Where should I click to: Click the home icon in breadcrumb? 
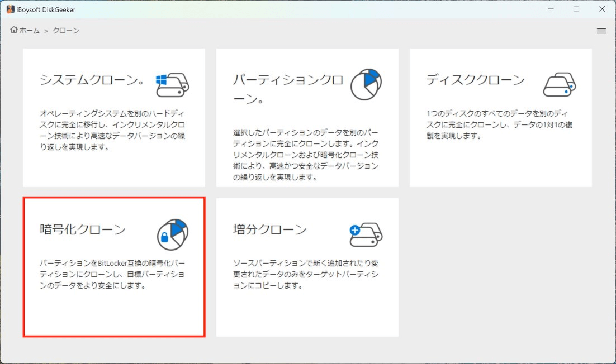tap(14, 30)
